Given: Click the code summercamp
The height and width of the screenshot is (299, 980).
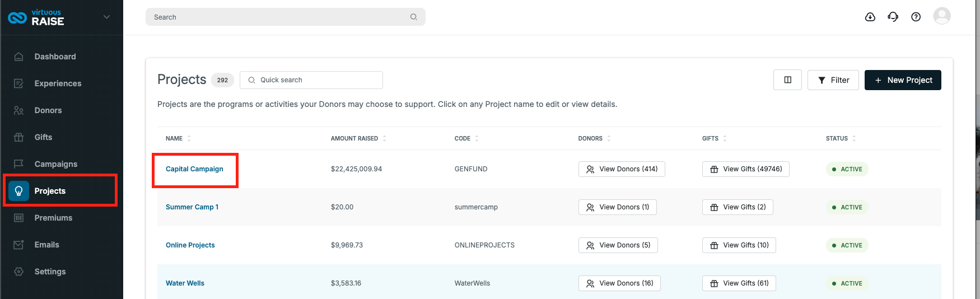Looking at the screenshot, I should [x=476, y=207].
